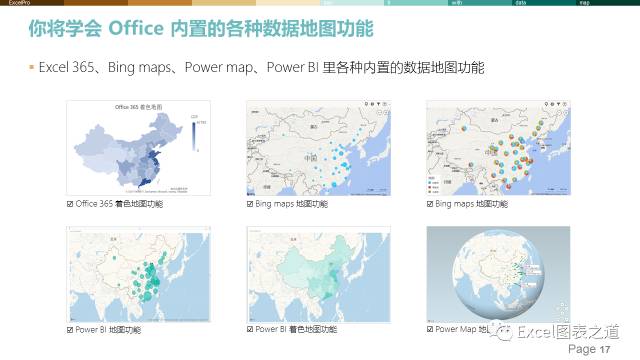Viewport: 640px width, 360px height.
Task: Open the Power BI green bubble map image
Action: click(138, 274)
